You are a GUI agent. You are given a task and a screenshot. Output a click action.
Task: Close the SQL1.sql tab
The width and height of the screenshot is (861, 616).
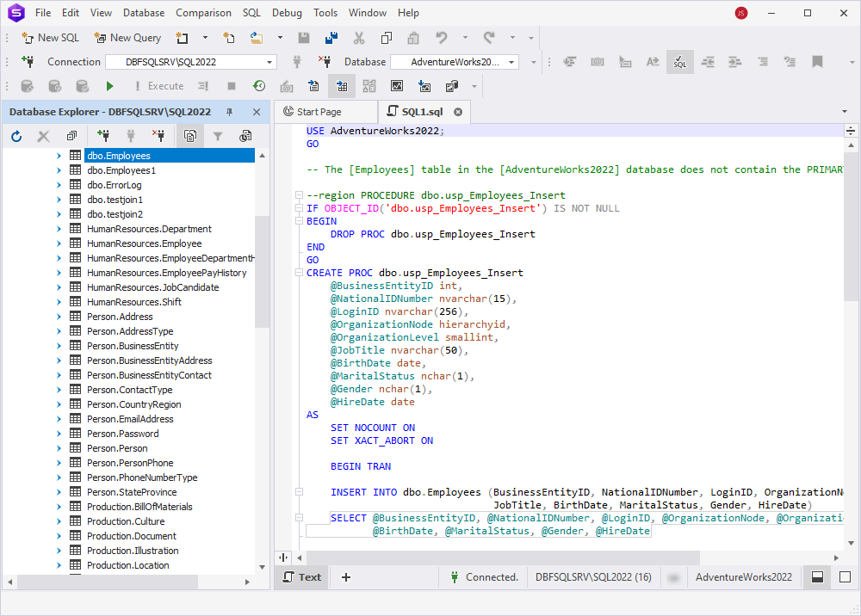click(x=458, y=112)
